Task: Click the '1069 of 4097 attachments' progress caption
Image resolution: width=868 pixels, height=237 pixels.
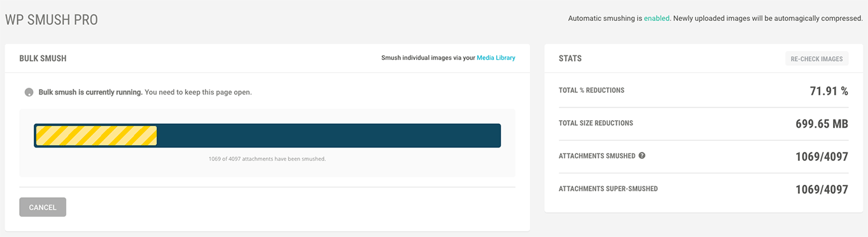Action: tap(267, 159)
